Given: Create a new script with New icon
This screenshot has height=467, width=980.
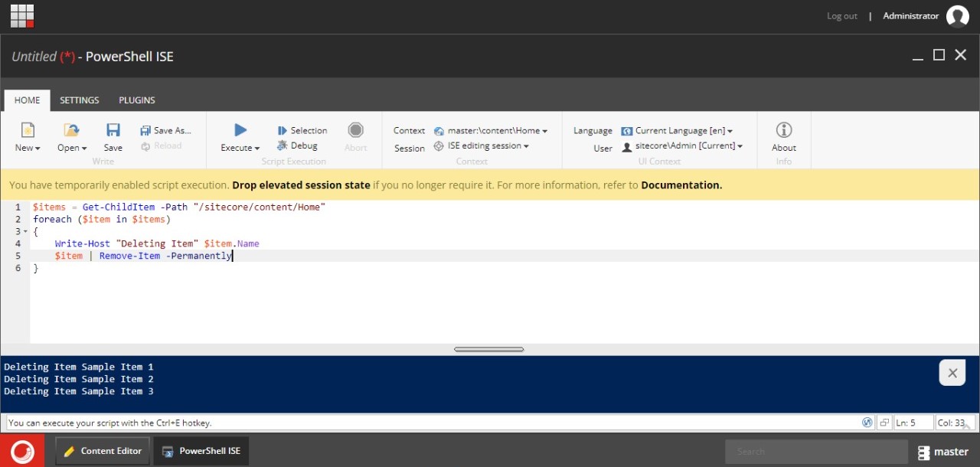Looking at the screenshot, I should click(x=28, y=130).
